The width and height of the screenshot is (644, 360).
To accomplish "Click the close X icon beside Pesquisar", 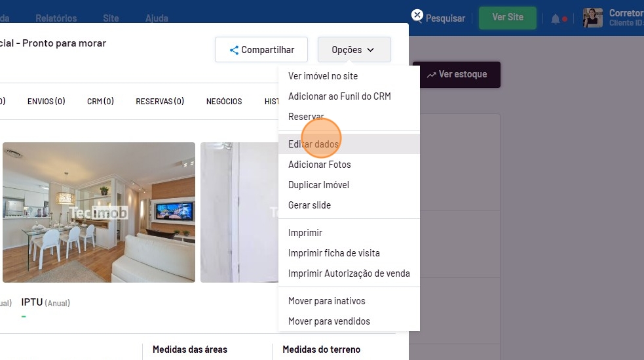I will click(417, 14).
